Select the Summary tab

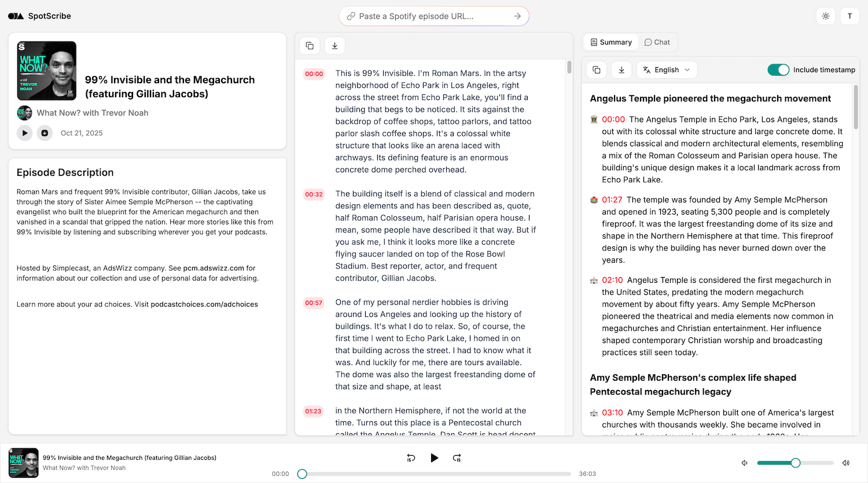(x=610, y=42)
